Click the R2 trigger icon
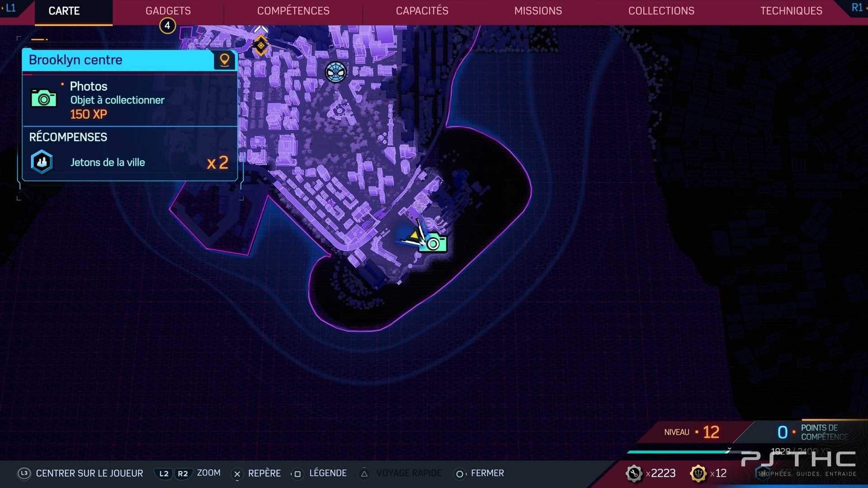868x488 pixels. [x=183, y=474]
